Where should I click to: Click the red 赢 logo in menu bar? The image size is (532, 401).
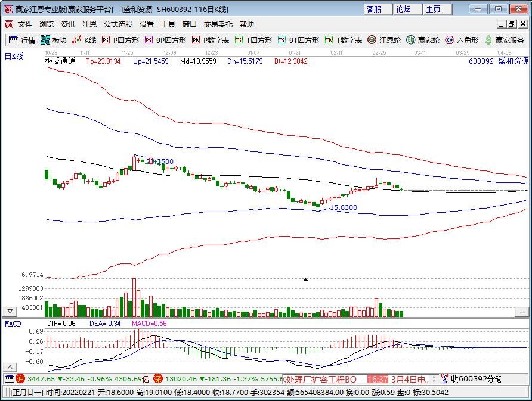tap(8, 24)
